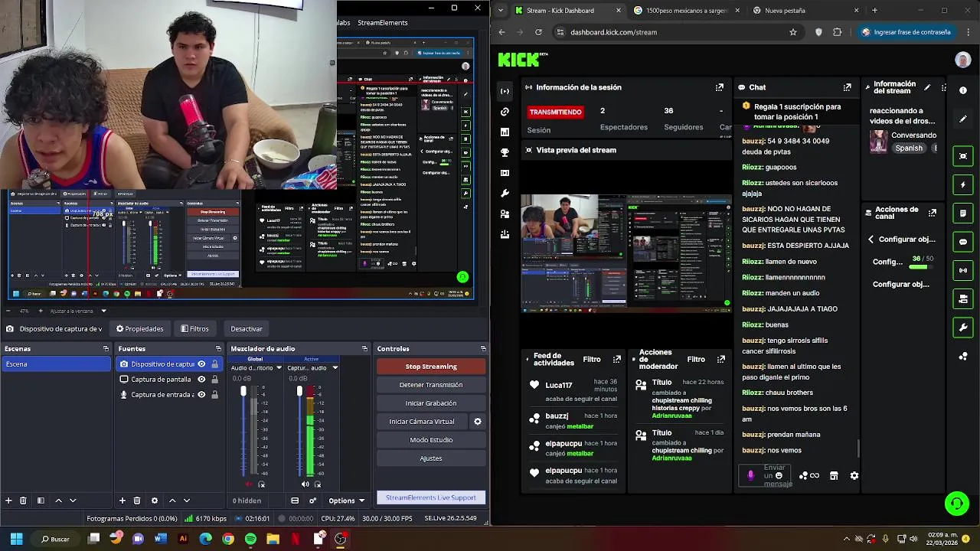
Task: Open StreamElements menu in OBS
Action: [x=382, y=23]
